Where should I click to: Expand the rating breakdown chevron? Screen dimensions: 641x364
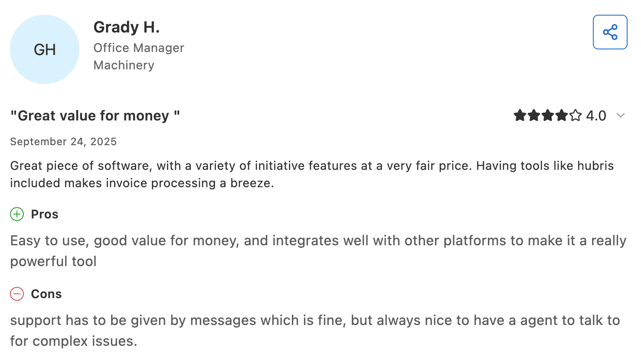click(621, 115)
